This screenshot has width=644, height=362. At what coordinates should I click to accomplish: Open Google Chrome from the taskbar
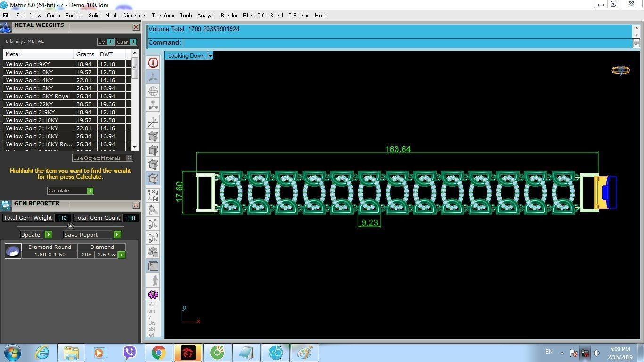tap(158, 353)
